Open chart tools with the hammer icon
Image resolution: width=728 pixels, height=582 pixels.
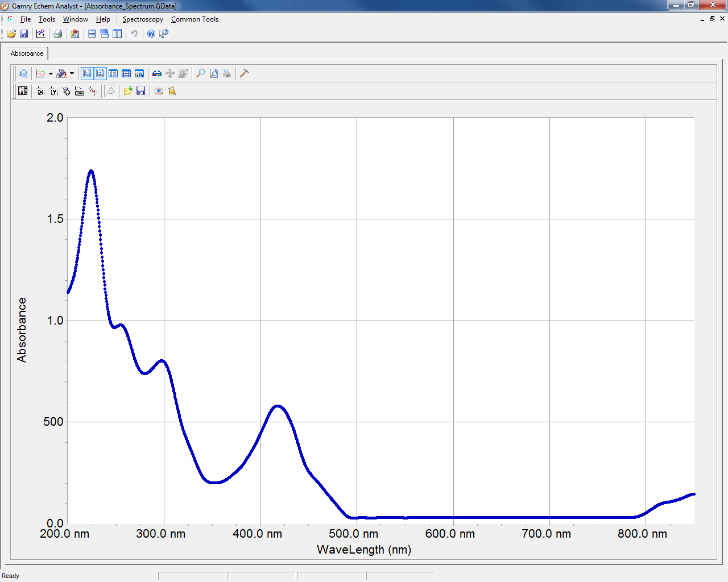point(245,73)
